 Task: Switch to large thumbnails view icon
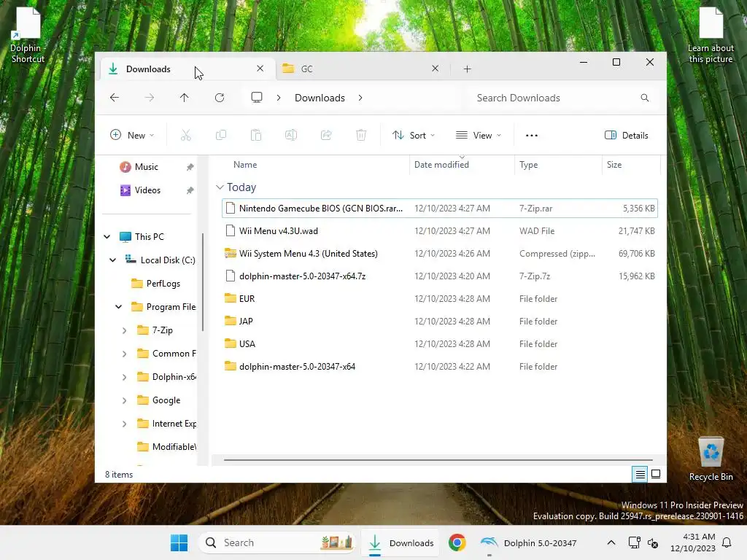click(x=656, y=474)
